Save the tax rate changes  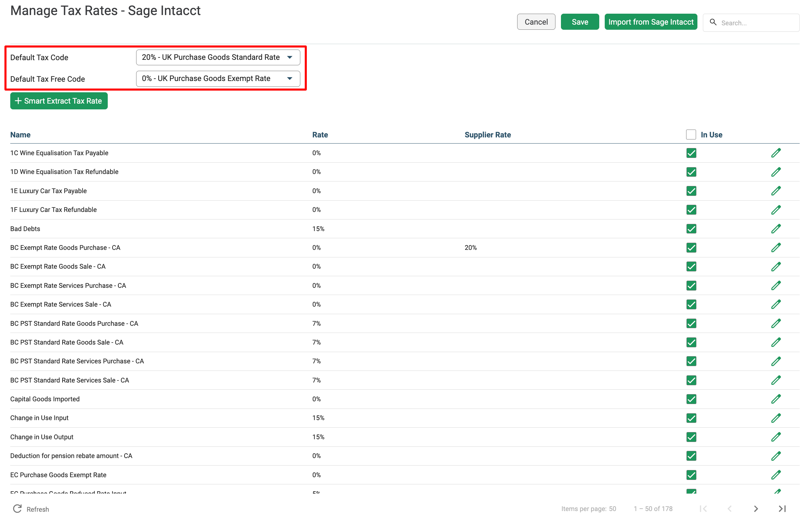580,22
